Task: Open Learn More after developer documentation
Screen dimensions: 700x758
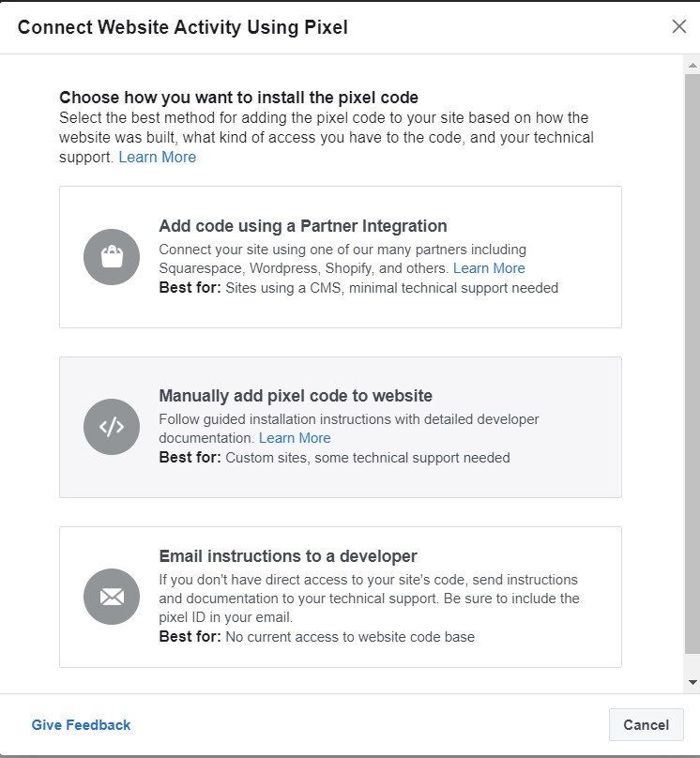Action: pos(295,438)
